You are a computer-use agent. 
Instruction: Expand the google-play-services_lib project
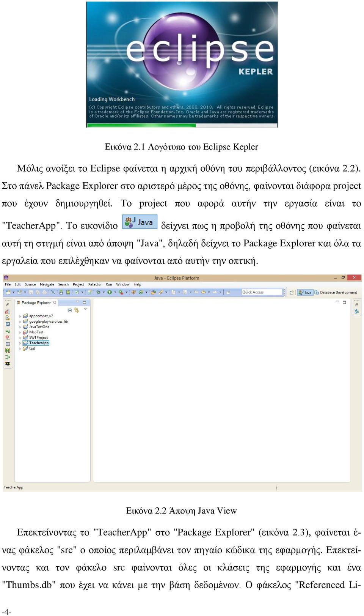20,321
